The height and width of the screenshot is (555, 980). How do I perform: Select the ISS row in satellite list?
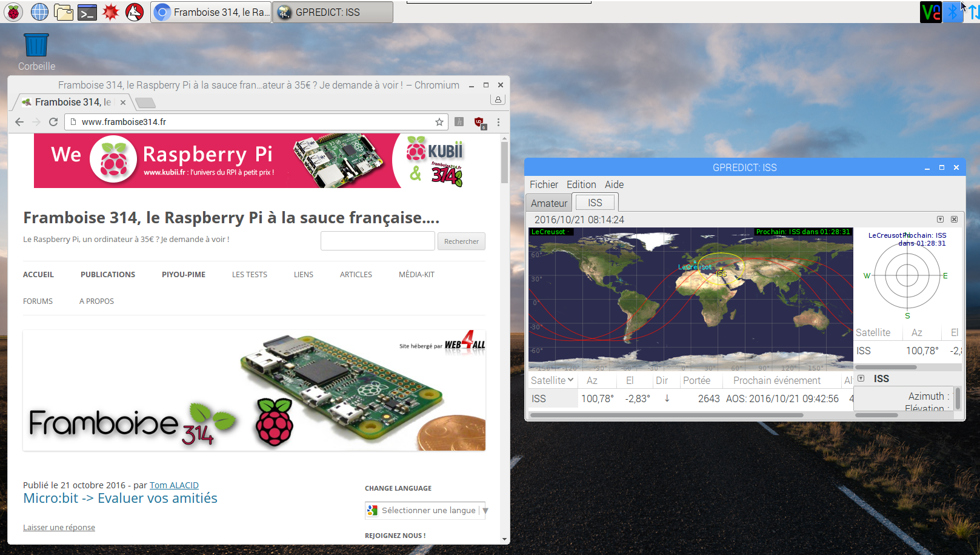691,399
